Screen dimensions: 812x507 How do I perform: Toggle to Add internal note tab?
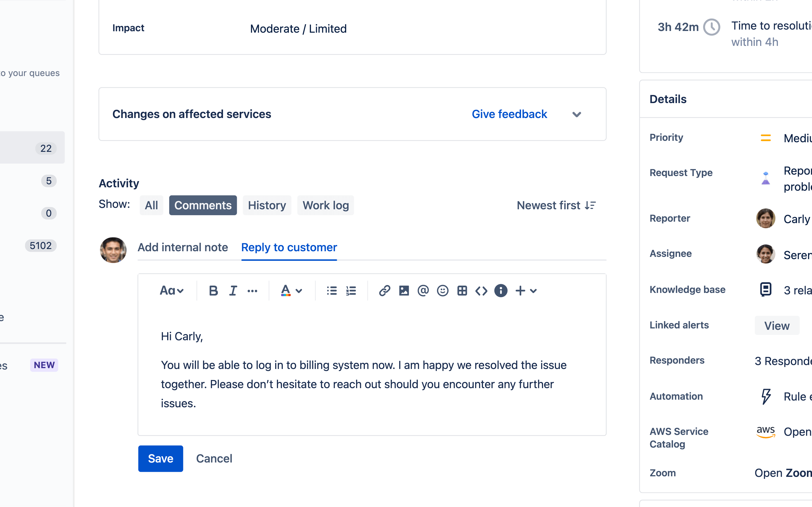pos(183,247)
